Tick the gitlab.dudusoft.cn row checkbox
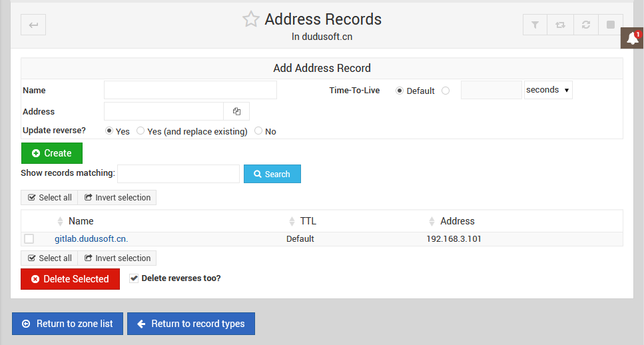The image size is (644, 345). [29, 238]
